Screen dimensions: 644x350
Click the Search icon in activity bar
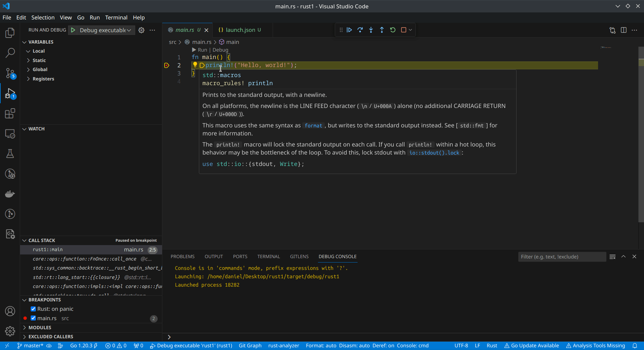pos(10,53)
